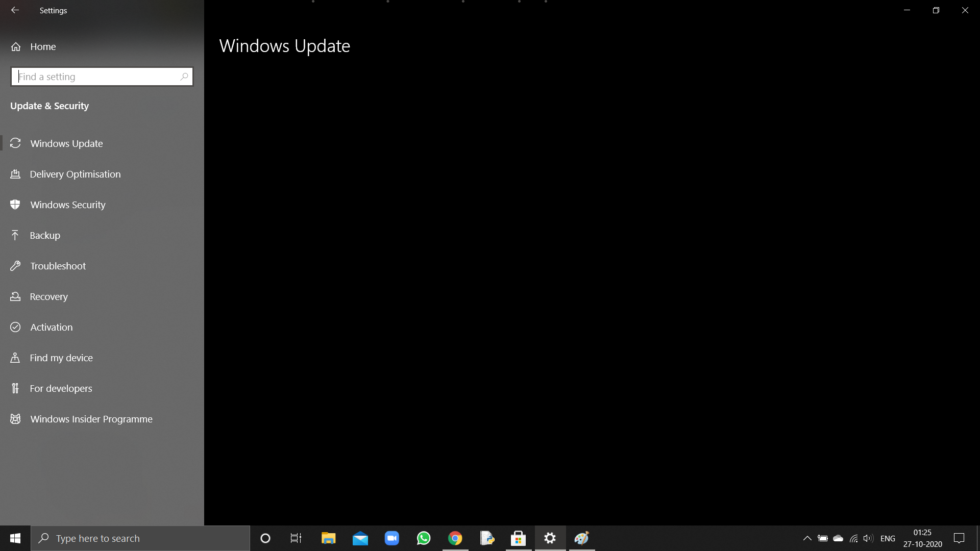Open Windows Insider Programme settings
980x551 pixels.
91,419
